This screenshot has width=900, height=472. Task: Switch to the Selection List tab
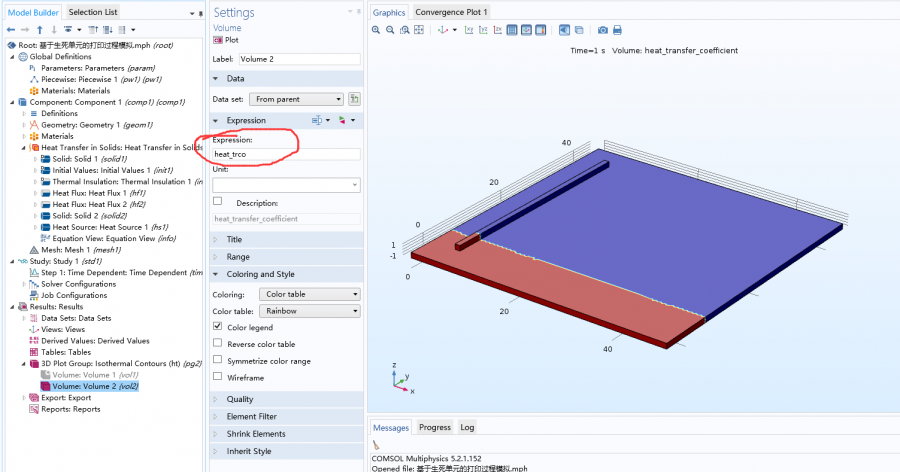92,11
